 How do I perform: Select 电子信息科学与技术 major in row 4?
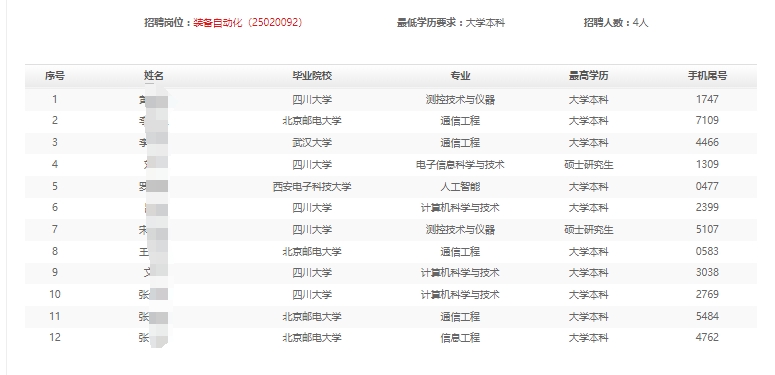tap(460, 165)
